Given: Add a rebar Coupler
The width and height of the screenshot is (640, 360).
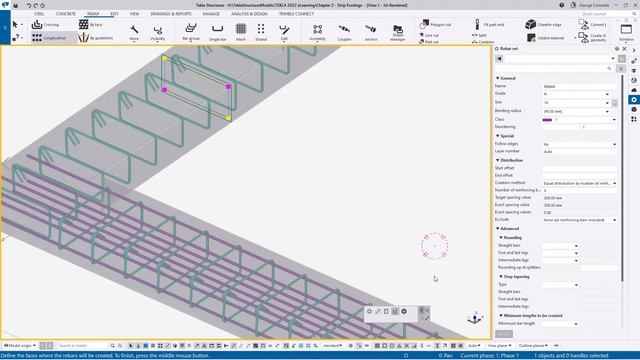Looking at the screenshot, I should (x=344, y=32).
